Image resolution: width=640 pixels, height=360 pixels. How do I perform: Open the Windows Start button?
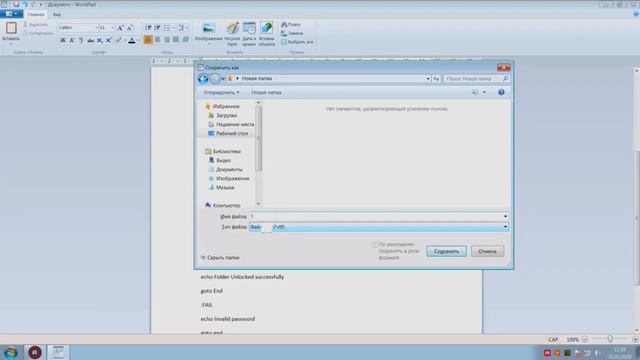click(11, 352)
